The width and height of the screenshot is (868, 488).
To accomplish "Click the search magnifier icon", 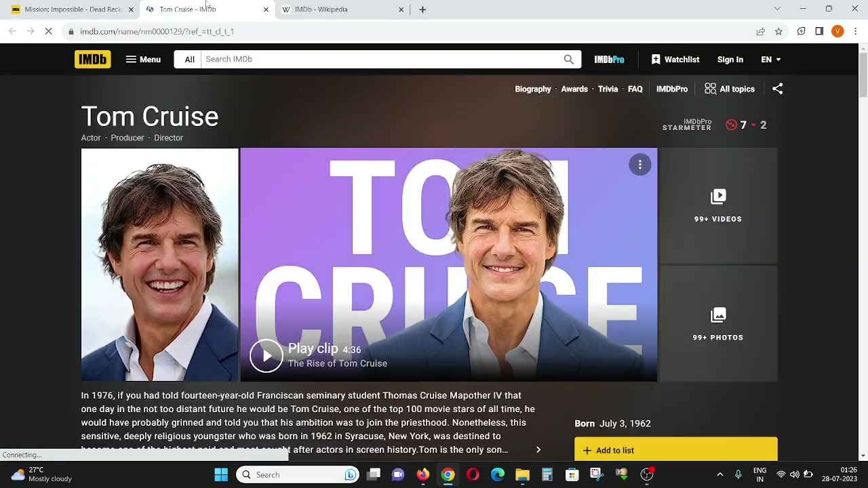I will click(x=569, y=59).
